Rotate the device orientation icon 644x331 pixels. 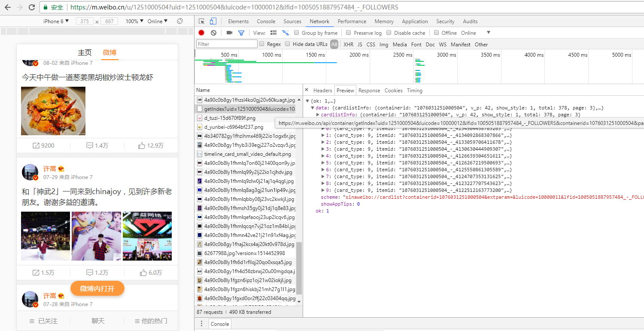(x=180, y=21)
